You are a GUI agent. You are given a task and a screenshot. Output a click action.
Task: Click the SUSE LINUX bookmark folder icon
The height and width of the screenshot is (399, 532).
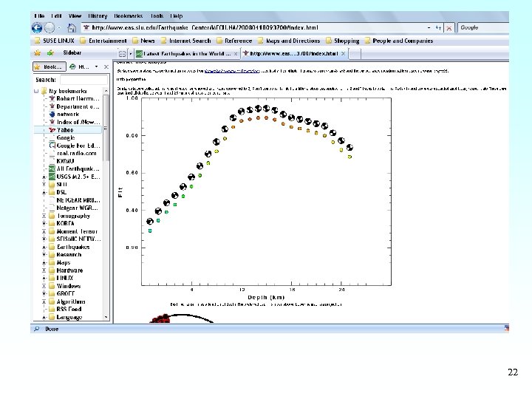(36, 41)
